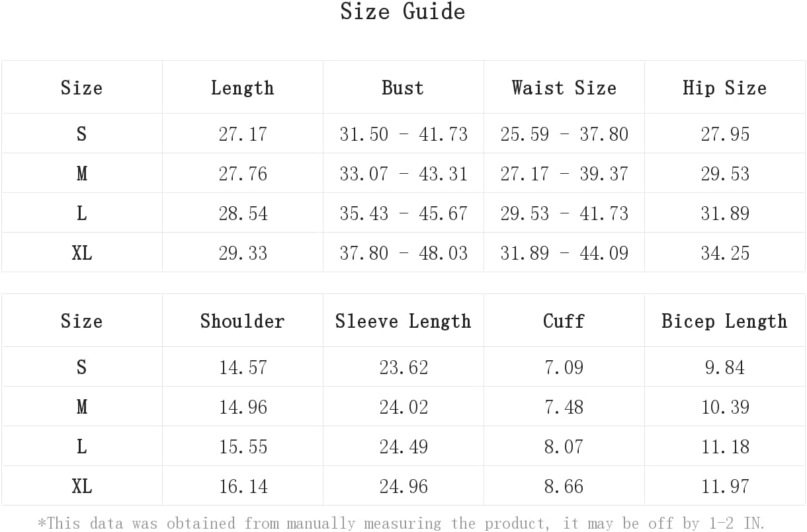Click the 27.17 length value for size S
The height and width of the screenshot is (532, 807).
tap(243, 134)
